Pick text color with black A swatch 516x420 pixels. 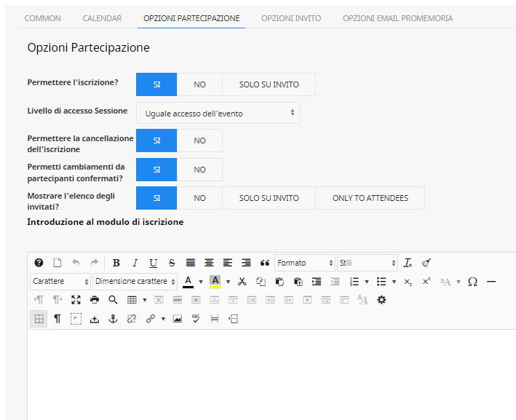pos(188,282)
